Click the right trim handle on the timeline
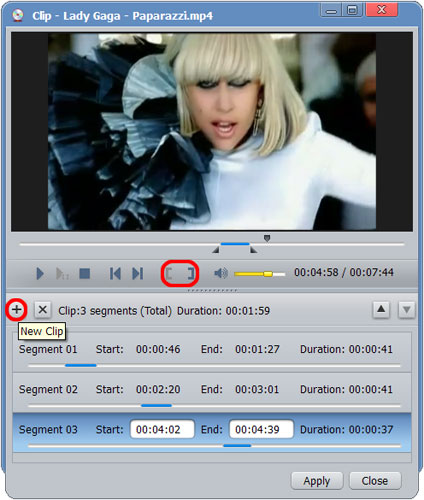 click(x=254, y=250)
